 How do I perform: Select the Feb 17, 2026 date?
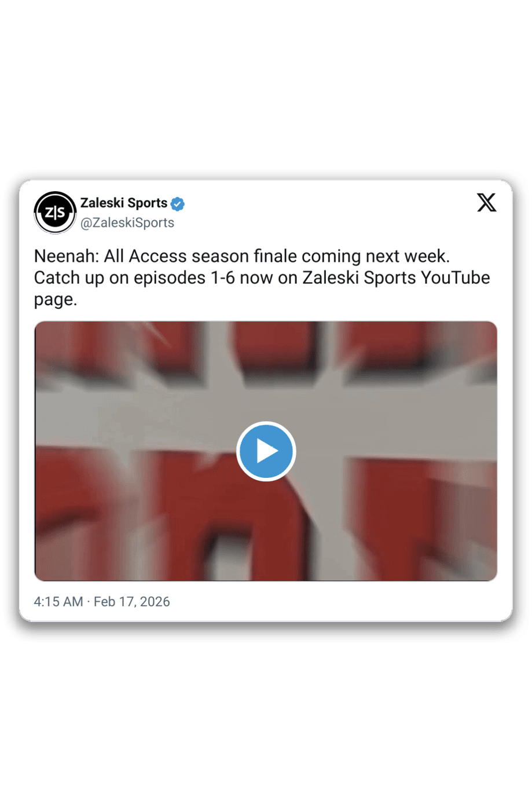pyautogui.click(x=132, y=602)
